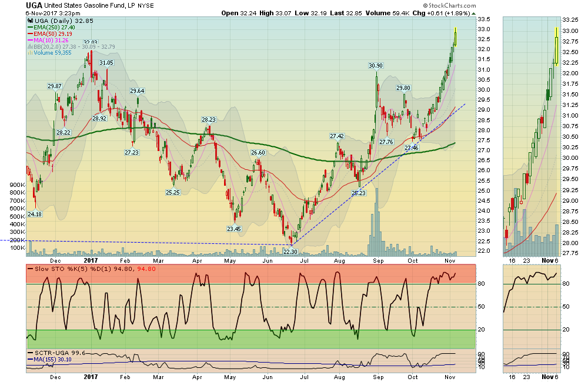Click the 25.23 price label

coord(359,193)
